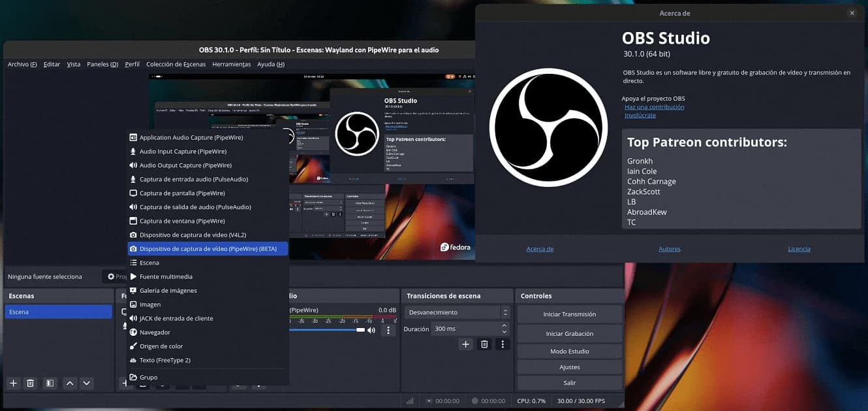Open the Paneles menu
The width and height of the screenshot is (868, 411).
pyautogui.click(x=102, y=64)
